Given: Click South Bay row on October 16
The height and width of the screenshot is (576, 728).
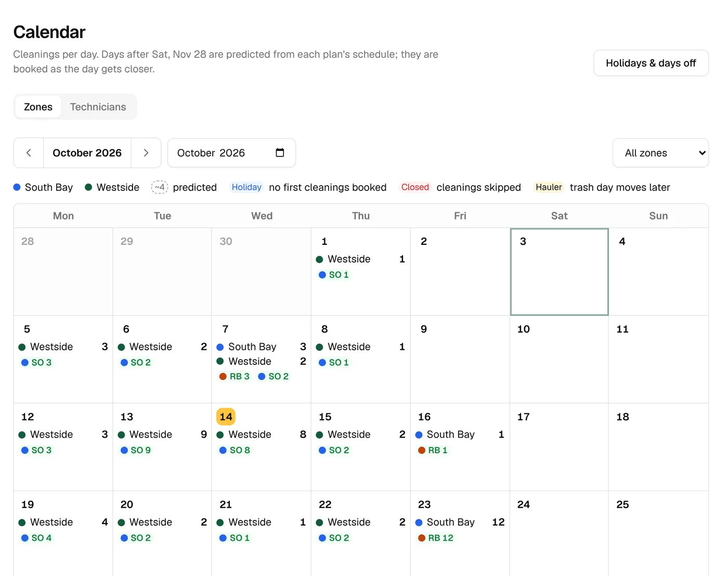Looking at the screenshot, I should tap(460, 435).
